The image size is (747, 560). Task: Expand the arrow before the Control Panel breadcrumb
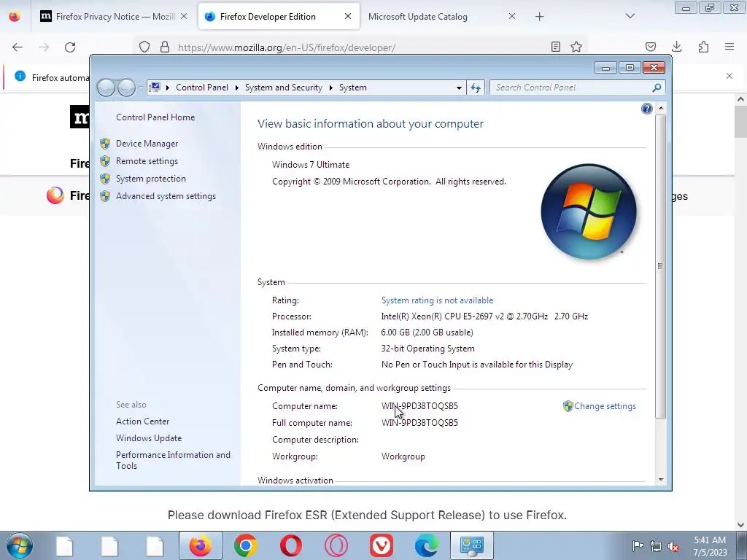168,87
